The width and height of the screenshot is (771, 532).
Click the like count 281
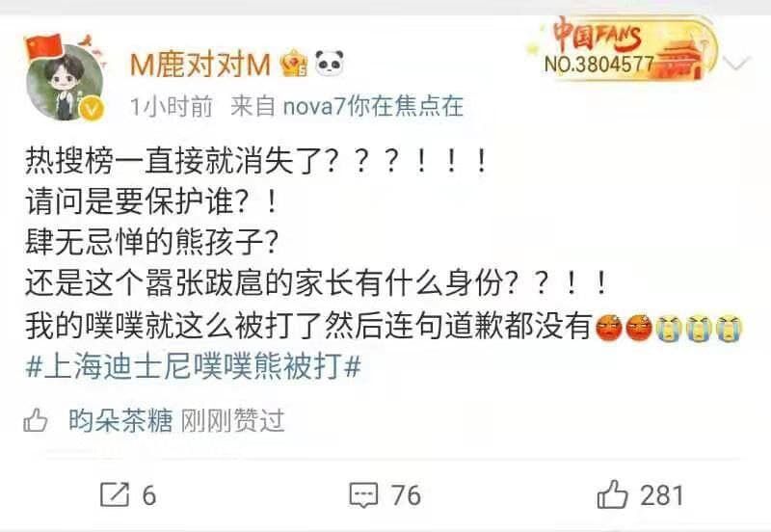coord(662,494)
